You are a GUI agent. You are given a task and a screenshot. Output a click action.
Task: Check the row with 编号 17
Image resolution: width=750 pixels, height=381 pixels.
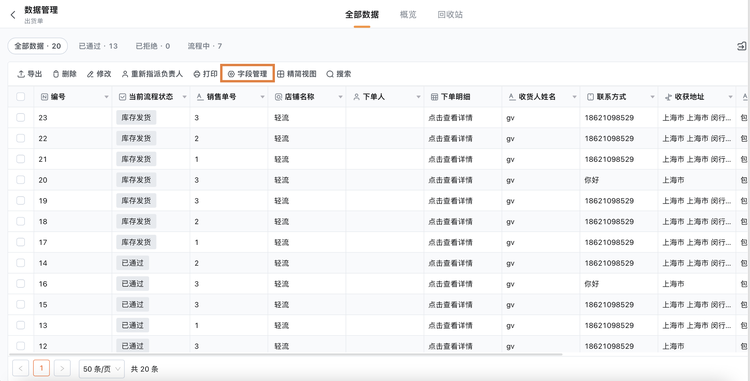coord(21,242)
